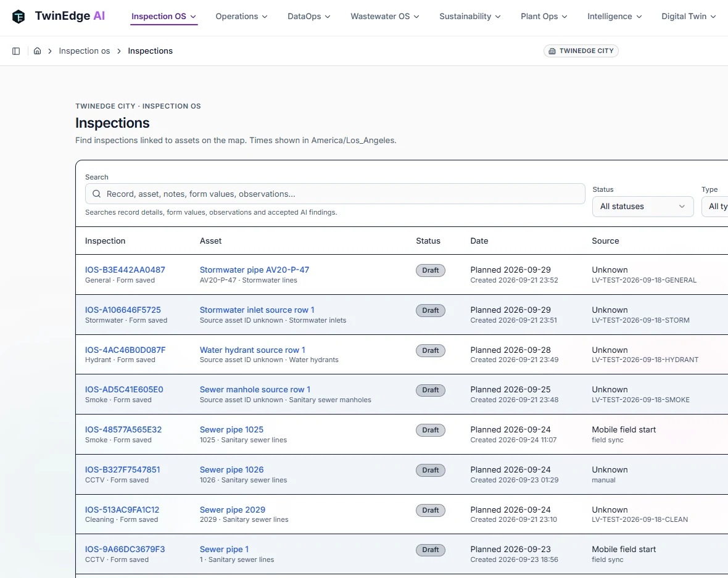
Task: Click the Date column header
Action: click(479, 241)
